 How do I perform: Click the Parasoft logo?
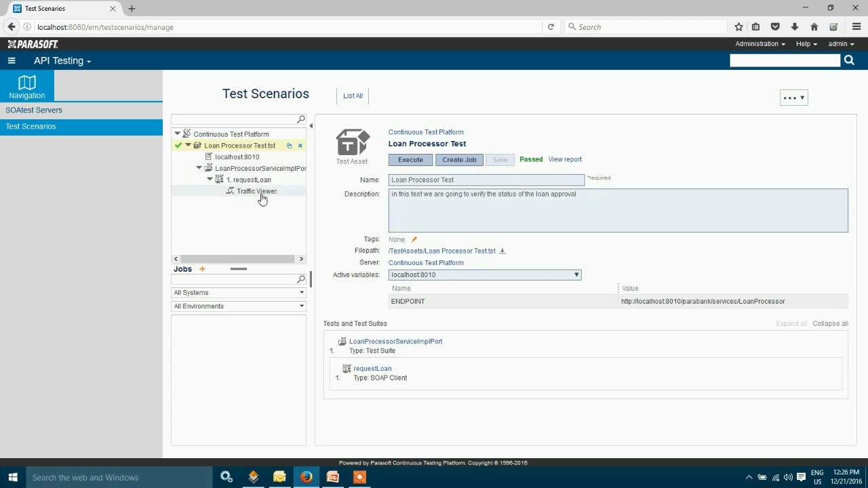tap(33, 44)
